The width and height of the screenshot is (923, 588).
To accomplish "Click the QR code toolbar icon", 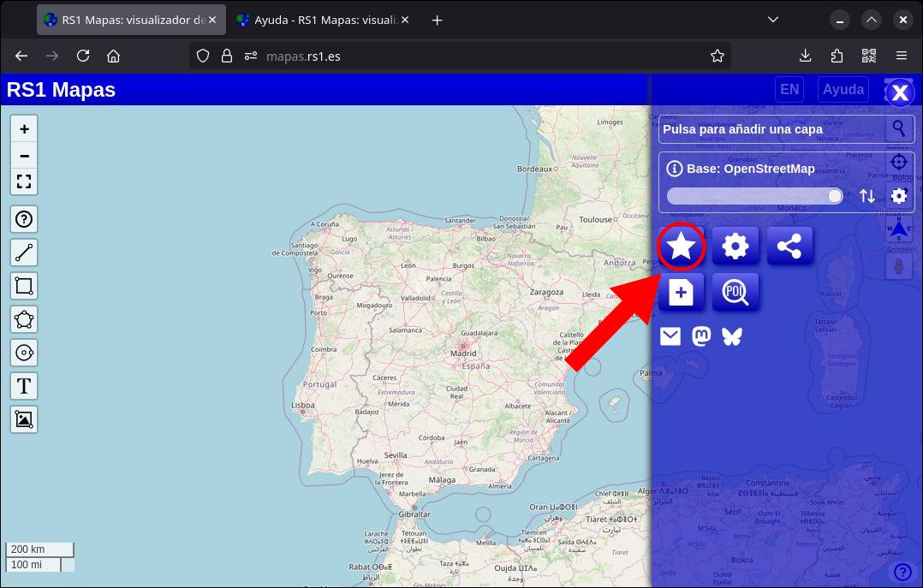I will (x=869, y=56).
